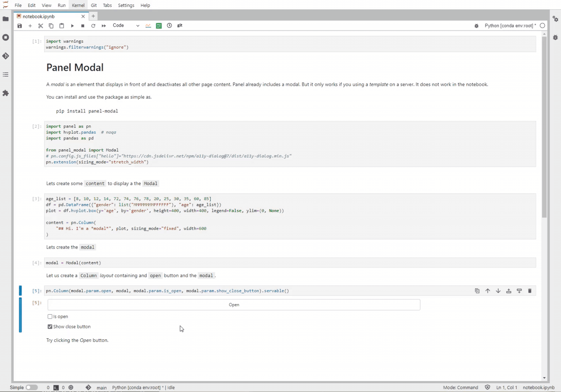Toggle the Simple mode switch

(x=32, y=387)
